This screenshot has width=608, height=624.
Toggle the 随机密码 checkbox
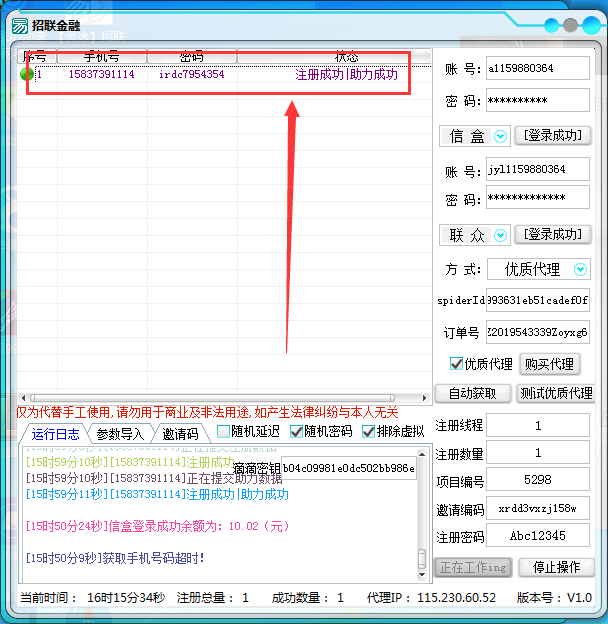click(x=296, y=431)
